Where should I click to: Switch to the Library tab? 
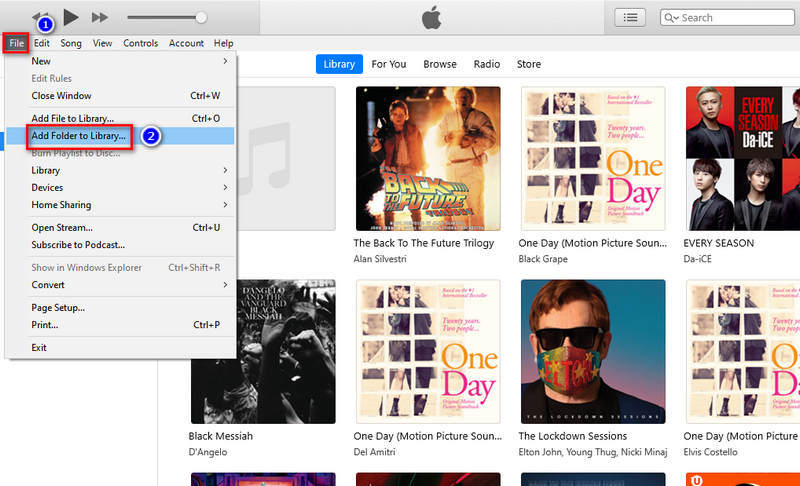pyautogui.click(x=339, y=64)
